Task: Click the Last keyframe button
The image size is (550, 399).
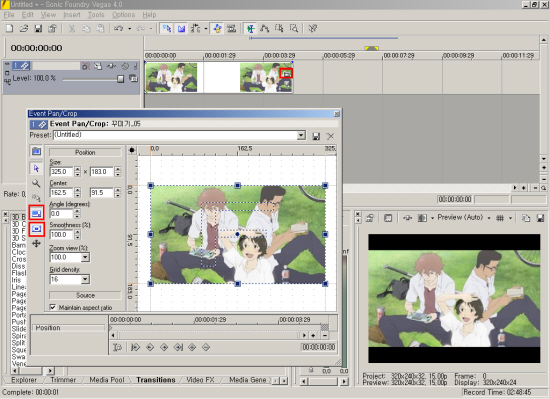Action: [178, 347]
